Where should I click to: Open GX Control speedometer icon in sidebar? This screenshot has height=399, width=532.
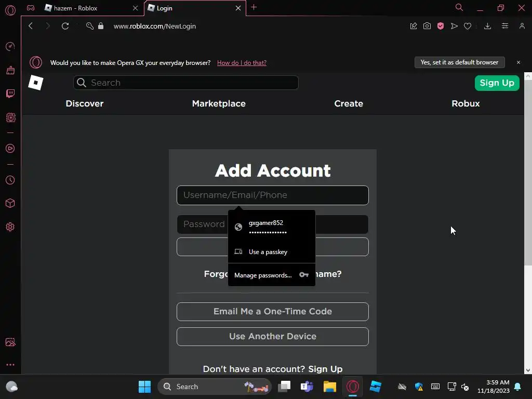[x=10, y=46]
